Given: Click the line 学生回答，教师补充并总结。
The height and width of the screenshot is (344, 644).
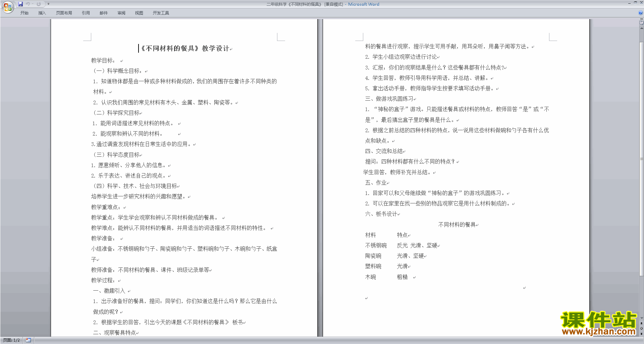Looking at the screenshot, I should coord(397,172).
